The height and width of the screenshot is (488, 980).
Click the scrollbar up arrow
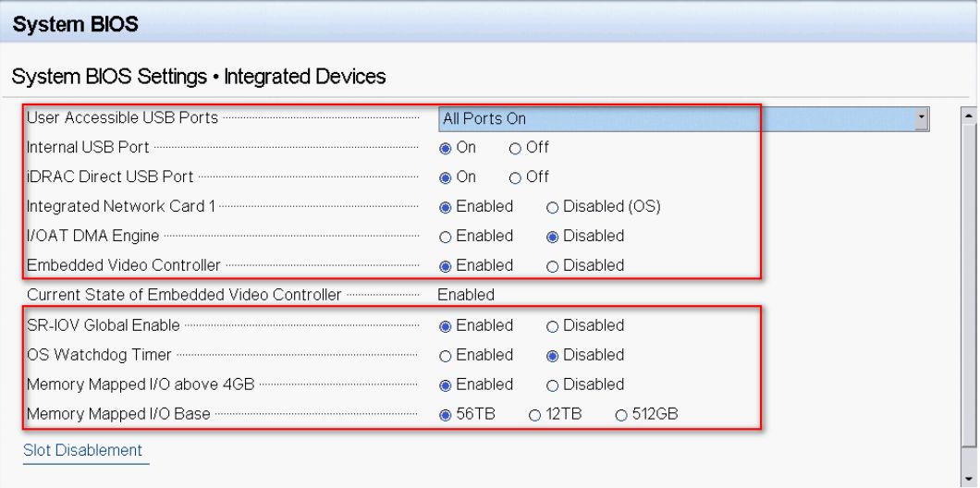(968, 115)
